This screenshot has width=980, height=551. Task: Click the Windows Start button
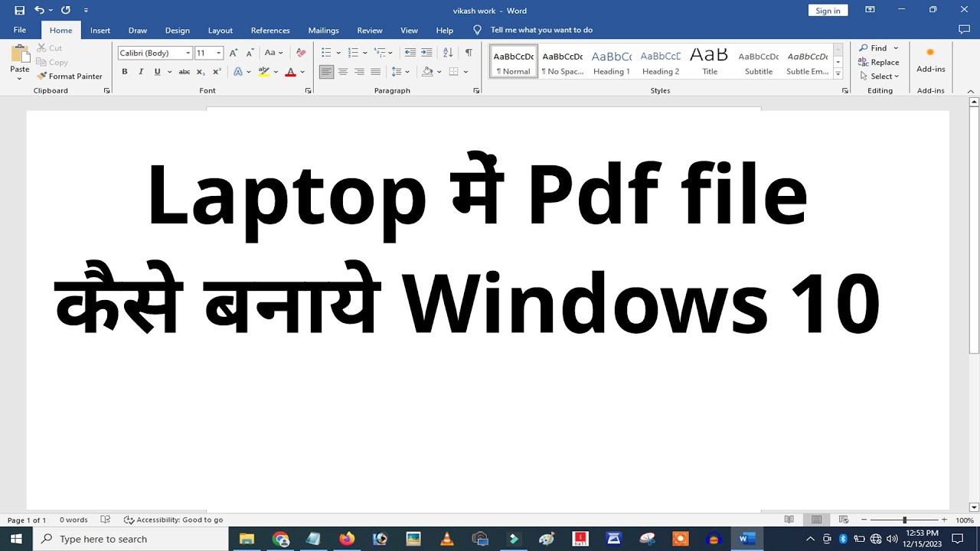(16, 539)
